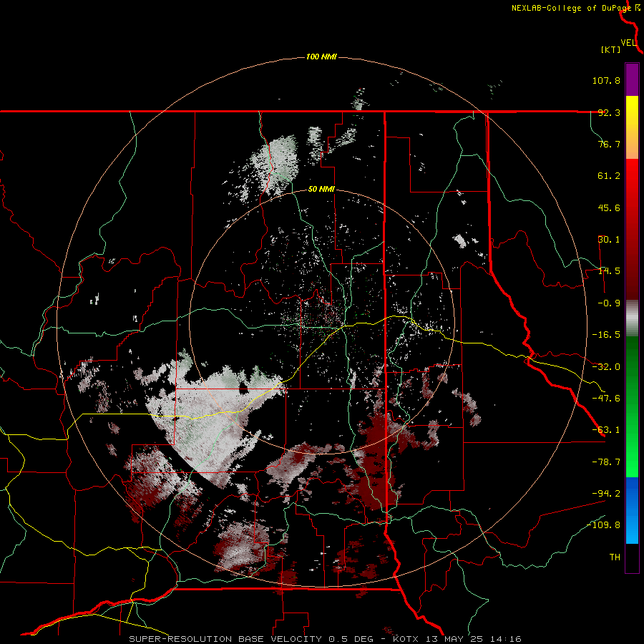Click the blue segment of the color bar
The image size is (644, 644).
coord(632,510)
